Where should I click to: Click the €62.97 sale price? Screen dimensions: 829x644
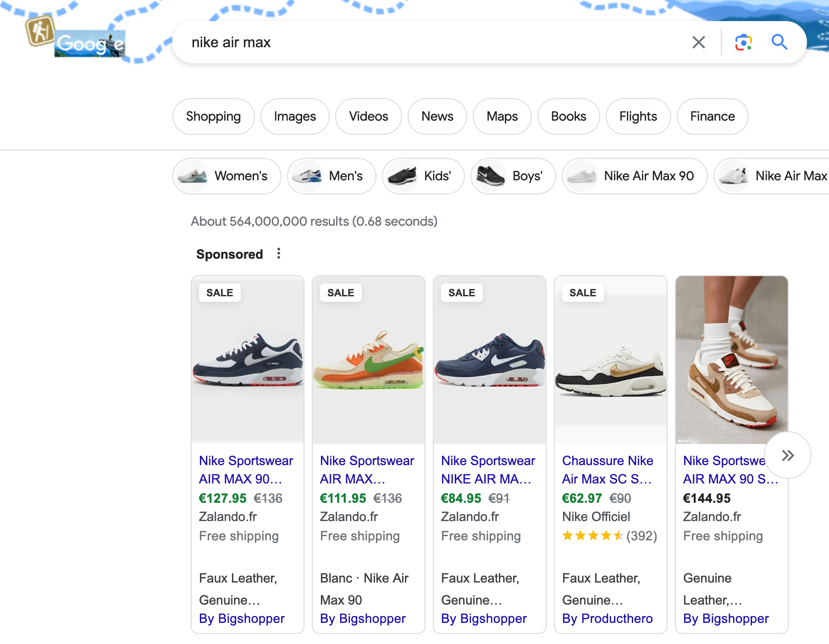pos(582,498)
